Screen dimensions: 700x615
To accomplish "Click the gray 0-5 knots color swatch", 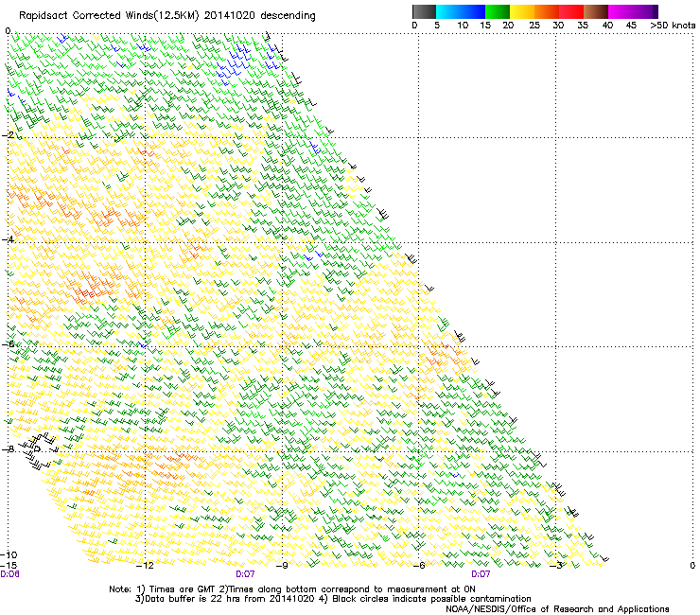I will pyautogui.click(x=424, y=11).
